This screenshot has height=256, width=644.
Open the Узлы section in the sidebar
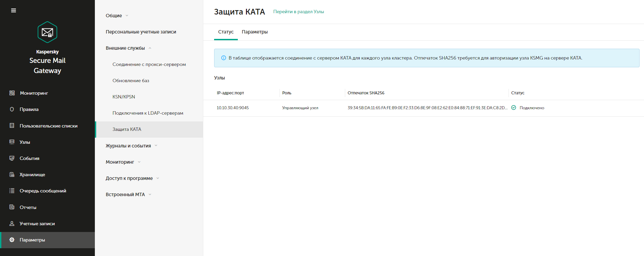pyautogui.click(x=25, y=142)
